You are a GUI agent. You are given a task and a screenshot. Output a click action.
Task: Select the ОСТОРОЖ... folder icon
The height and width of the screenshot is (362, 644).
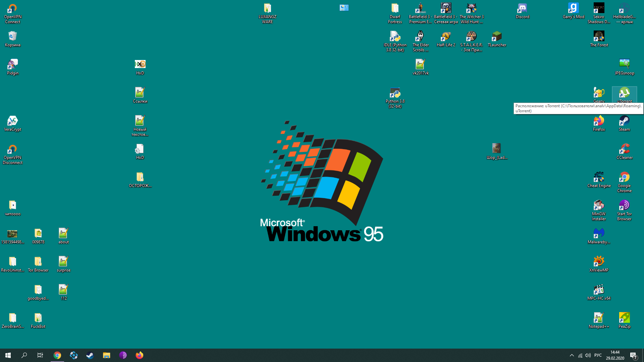point(140,180)
